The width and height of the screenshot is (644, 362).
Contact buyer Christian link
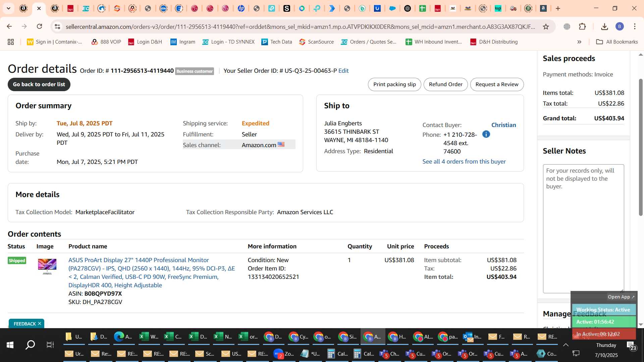tap(503, 125)
